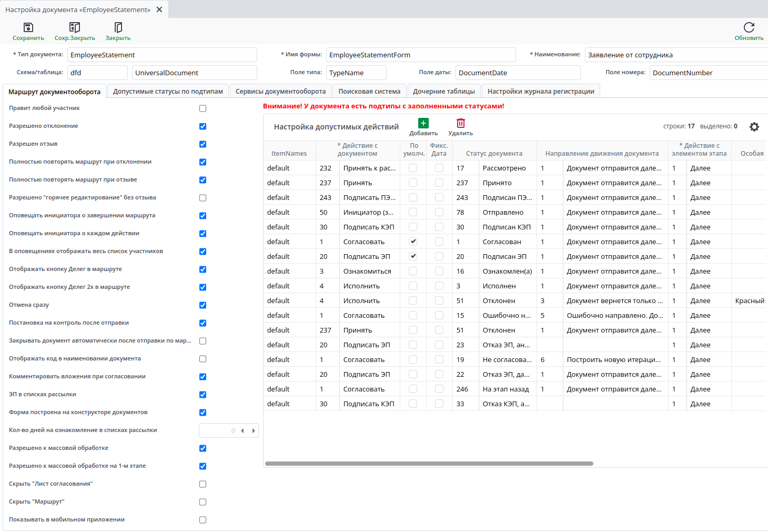768x532 pixels.
Task: Click the Сохранить save icon
Action: click(x=28, y=27)
